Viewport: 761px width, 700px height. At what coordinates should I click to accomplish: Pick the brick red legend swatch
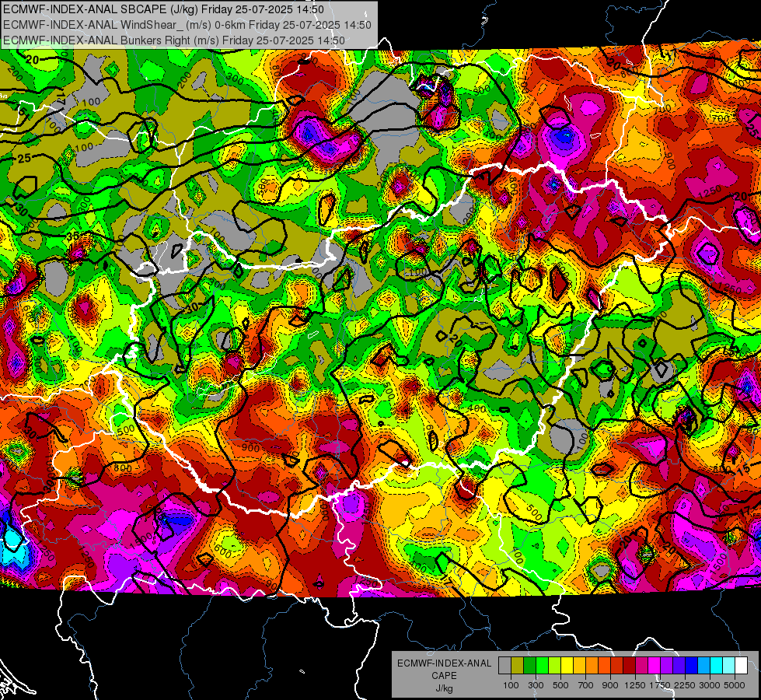coord(616,666)
